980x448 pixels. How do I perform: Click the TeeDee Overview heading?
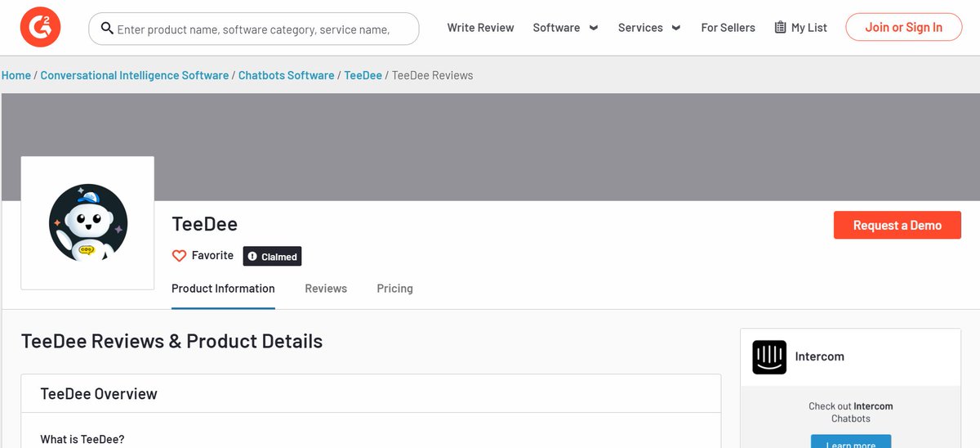click(99, 394)
